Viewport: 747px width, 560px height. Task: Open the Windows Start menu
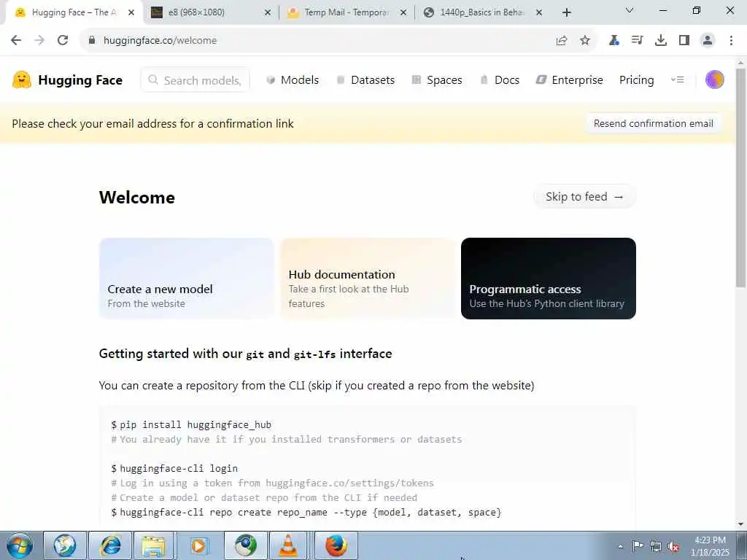(x=20, y=545)
